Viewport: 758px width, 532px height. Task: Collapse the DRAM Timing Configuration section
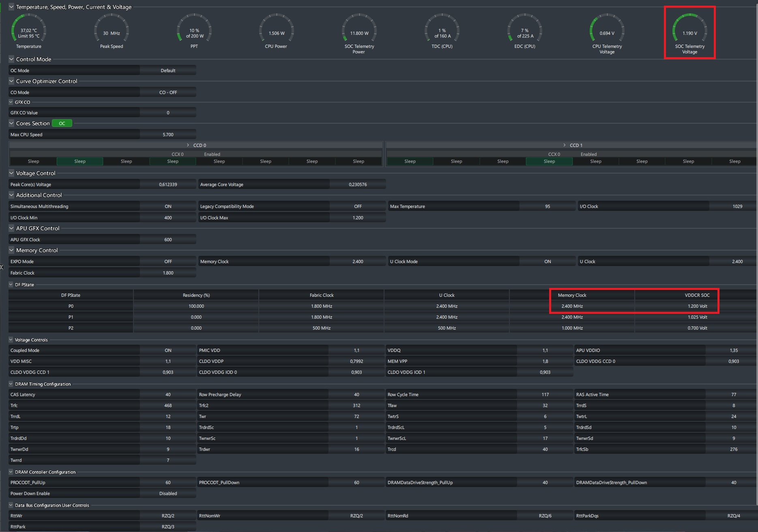[11, 384]
